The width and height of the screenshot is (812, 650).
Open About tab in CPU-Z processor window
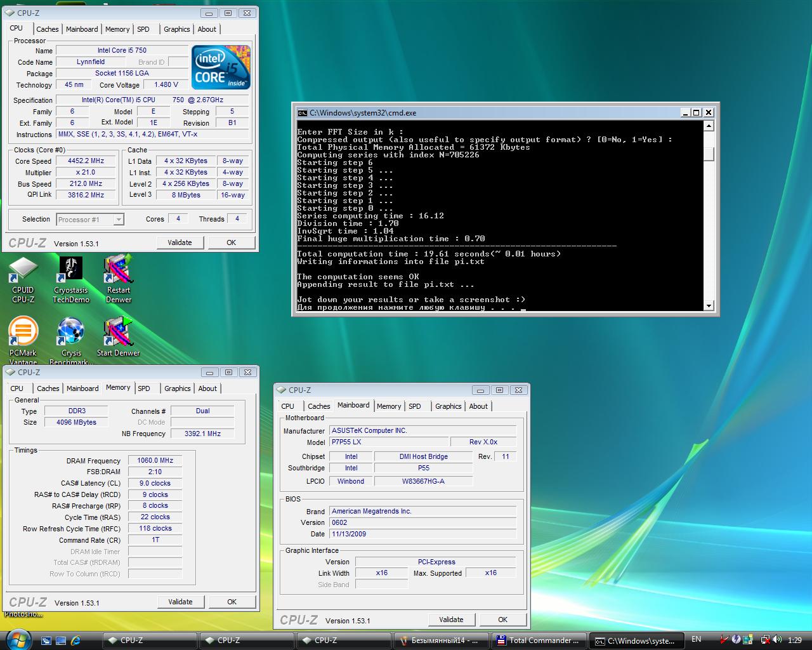pos(207,29)
